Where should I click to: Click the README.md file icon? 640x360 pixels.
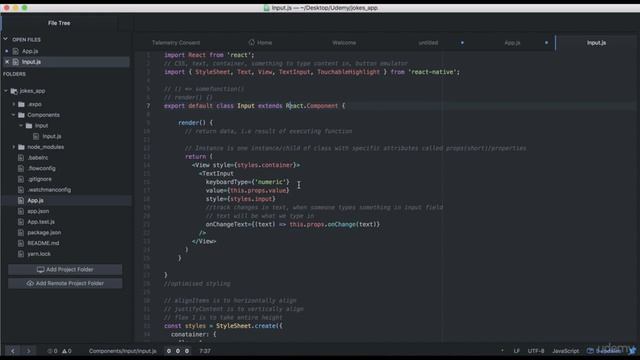[21, 243]
